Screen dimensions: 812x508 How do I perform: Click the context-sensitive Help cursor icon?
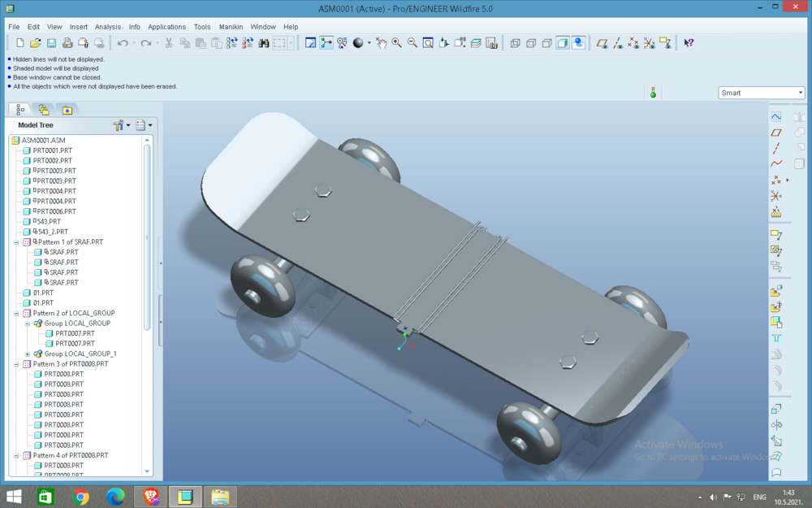click(x=689, y=43)
